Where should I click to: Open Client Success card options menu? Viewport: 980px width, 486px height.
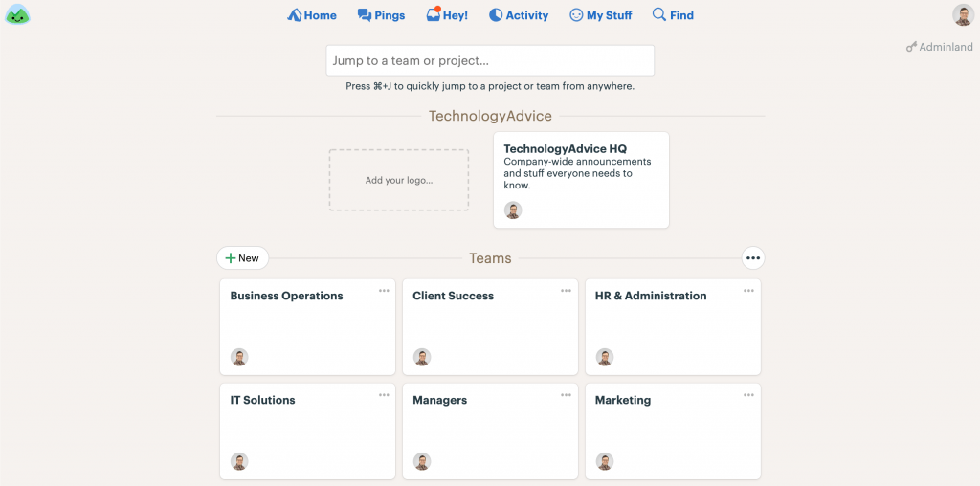click(x=567, y=291)
